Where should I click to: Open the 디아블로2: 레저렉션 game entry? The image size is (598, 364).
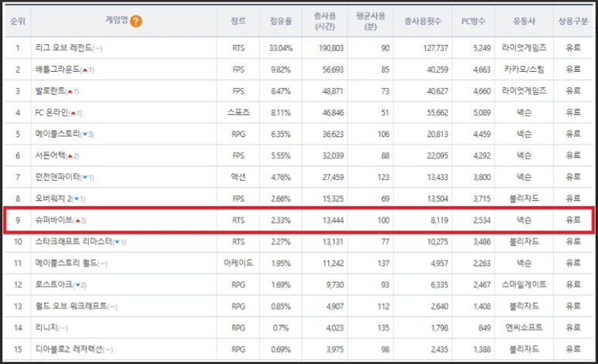69,349
